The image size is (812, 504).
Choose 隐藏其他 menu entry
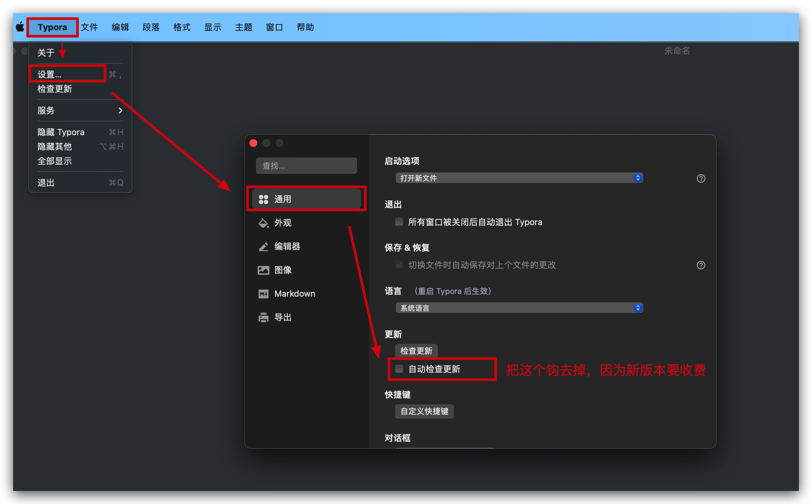[x=80, y=147]
